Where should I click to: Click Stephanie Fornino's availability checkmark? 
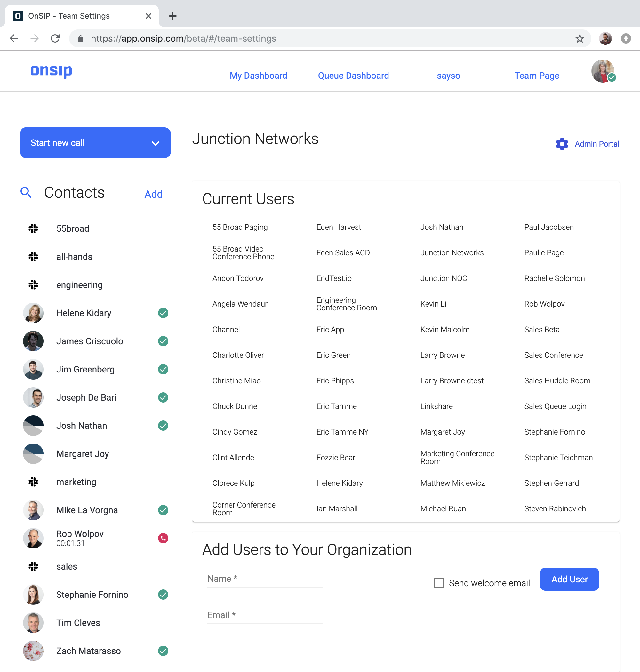(163, 595)
